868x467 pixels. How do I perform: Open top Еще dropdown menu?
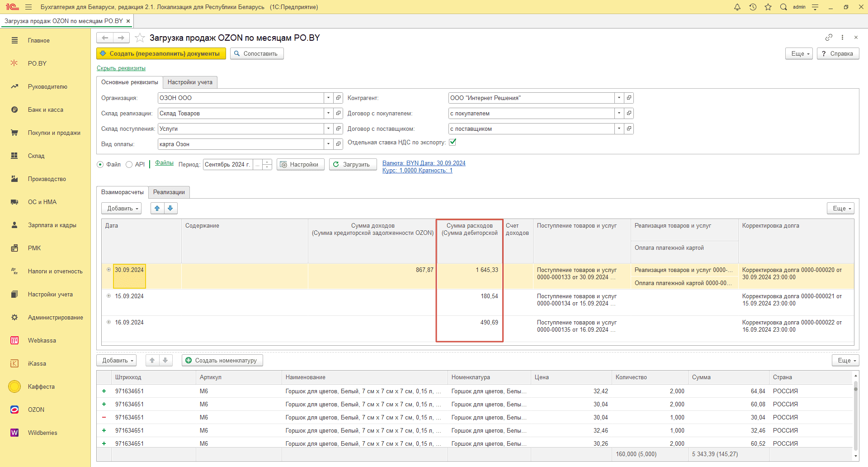click(800, 53)
